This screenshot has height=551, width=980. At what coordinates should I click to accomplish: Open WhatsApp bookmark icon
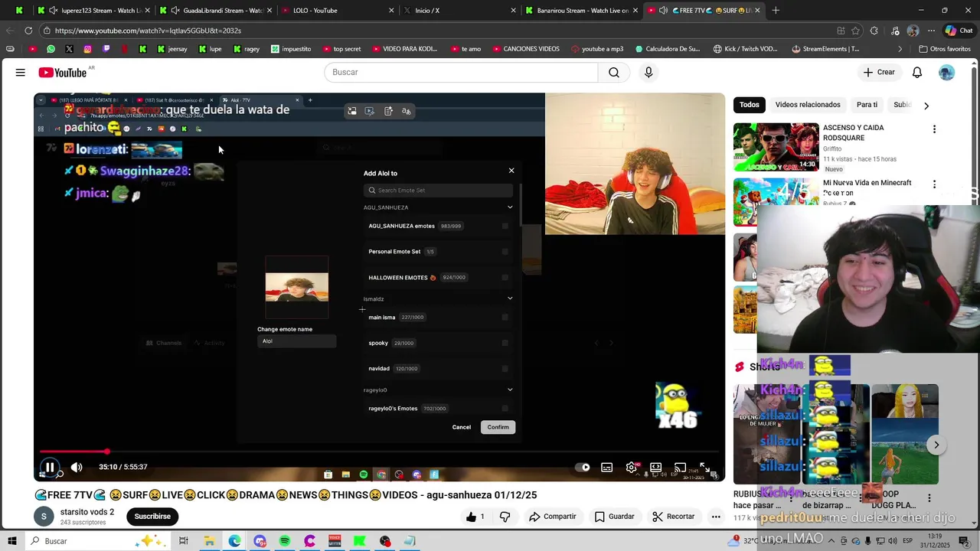click(51, 49)
